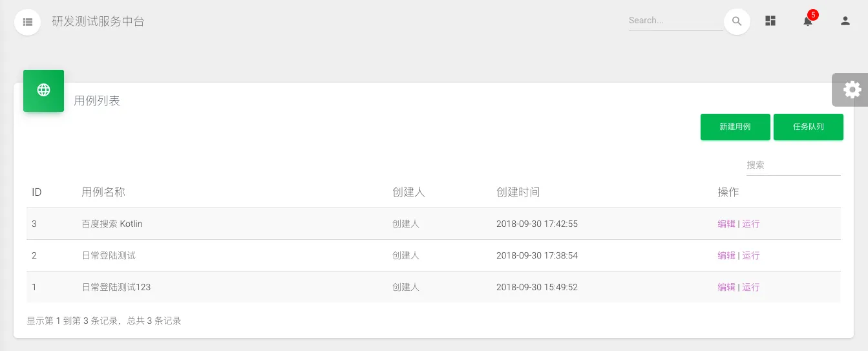The image size is (868, 351).
Task: Click 编辑 for 日常登陆测试 row
Action: 726,255
